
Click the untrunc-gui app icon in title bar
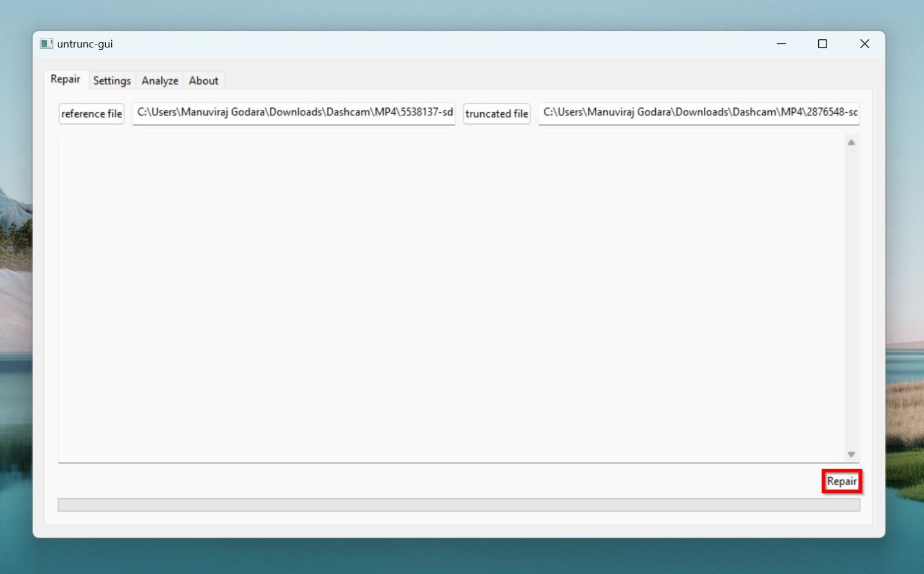point(46,44)
